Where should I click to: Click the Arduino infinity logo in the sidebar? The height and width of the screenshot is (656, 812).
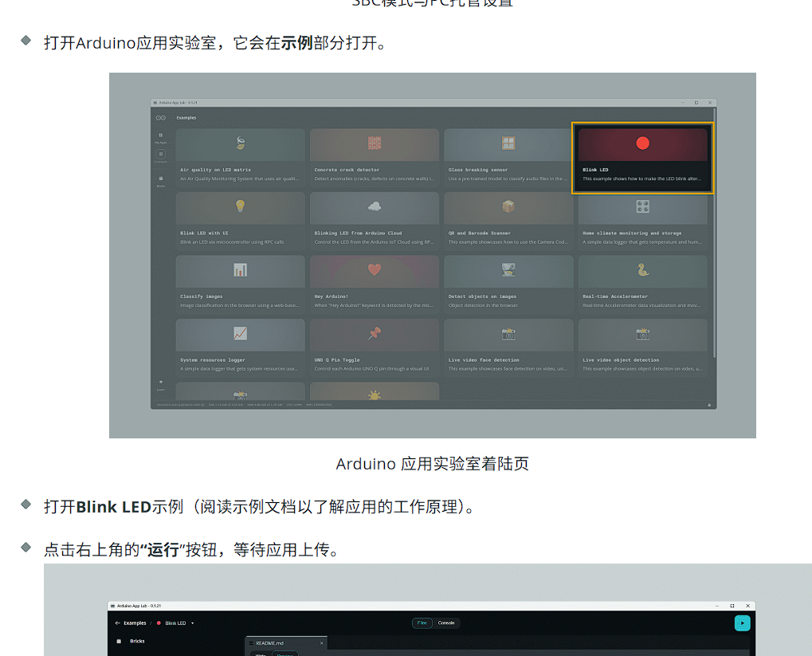[161, 118]
